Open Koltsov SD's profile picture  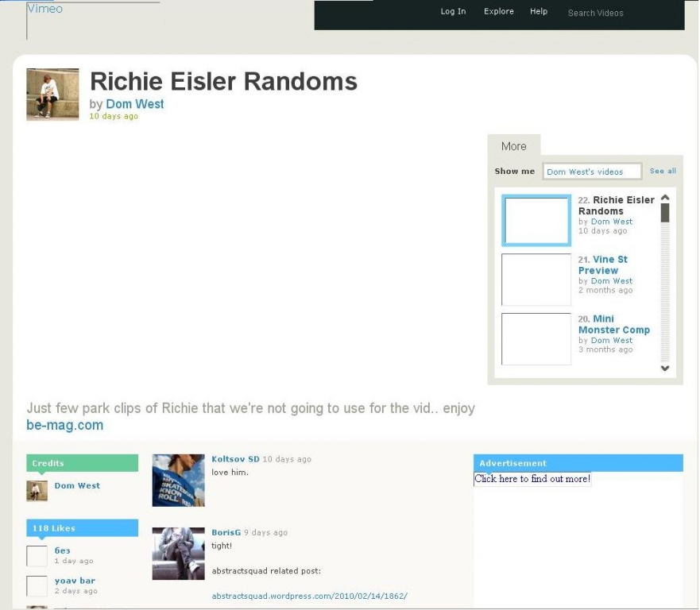(178, 481)
